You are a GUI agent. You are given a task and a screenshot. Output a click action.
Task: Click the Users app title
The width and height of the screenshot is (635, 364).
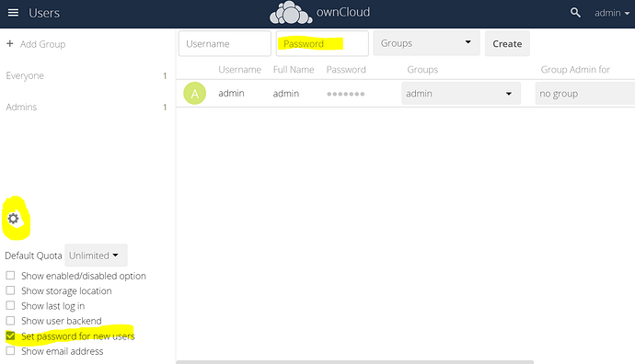point(44,13)
